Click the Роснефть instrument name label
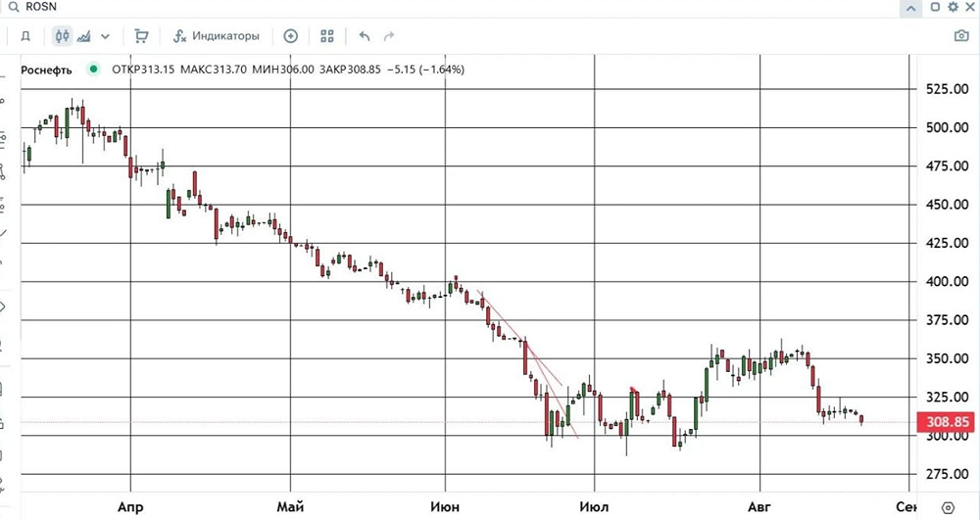Image resolution: width=980 pixels, height=520 pixels. [46, 70]
